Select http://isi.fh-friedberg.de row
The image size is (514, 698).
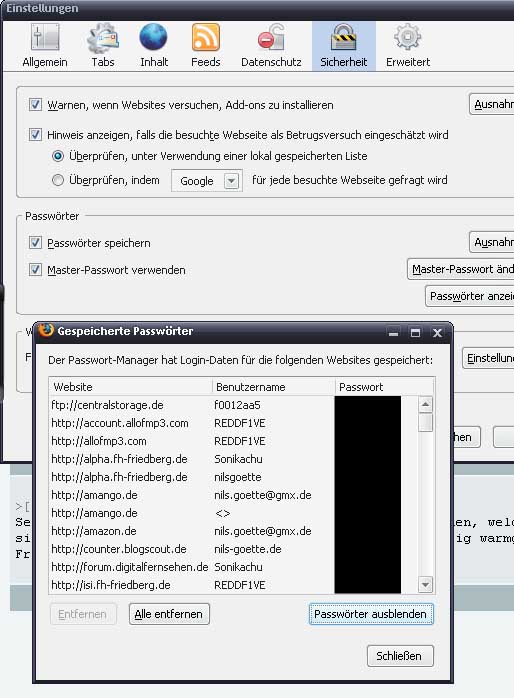233,585
